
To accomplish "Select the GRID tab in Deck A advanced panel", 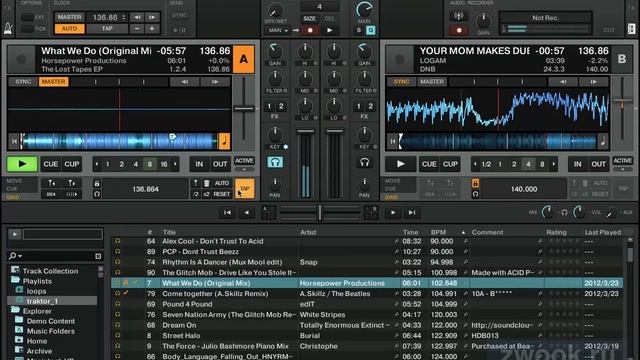I will [13, 197].
